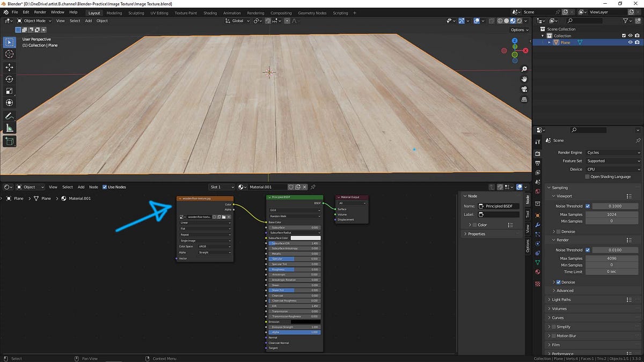The width and height of the screenshot is (644, 362).
Task: Toggle the Use Nodes checkbox
Action: pos(105,187)
